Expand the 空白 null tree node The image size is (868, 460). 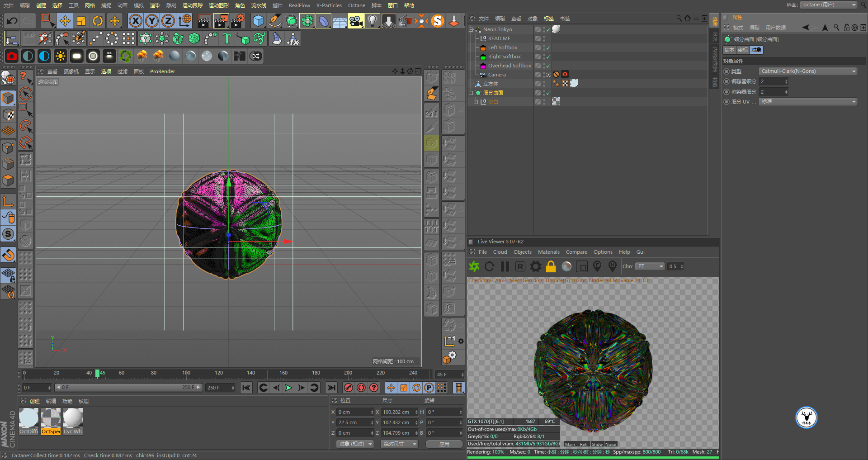476,102
